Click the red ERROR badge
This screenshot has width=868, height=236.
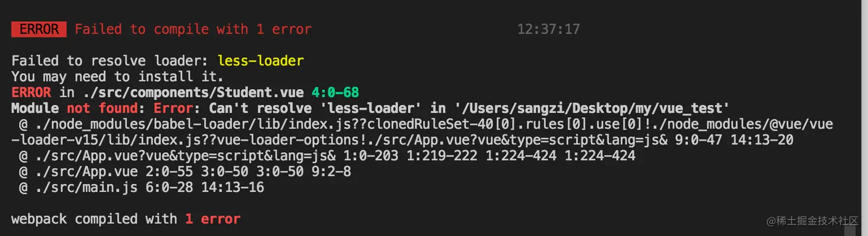coord(38,29)
